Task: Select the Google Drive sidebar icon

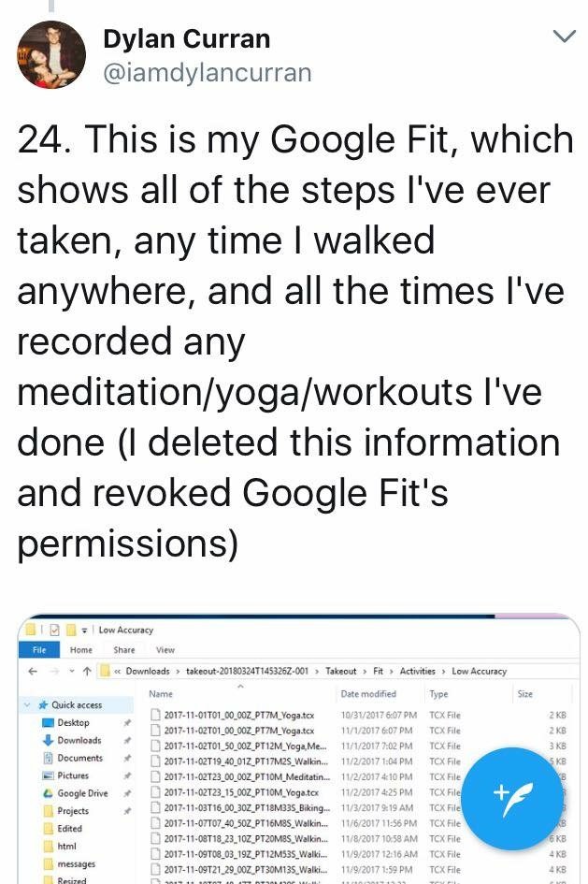Action: [x=47, y=793]
